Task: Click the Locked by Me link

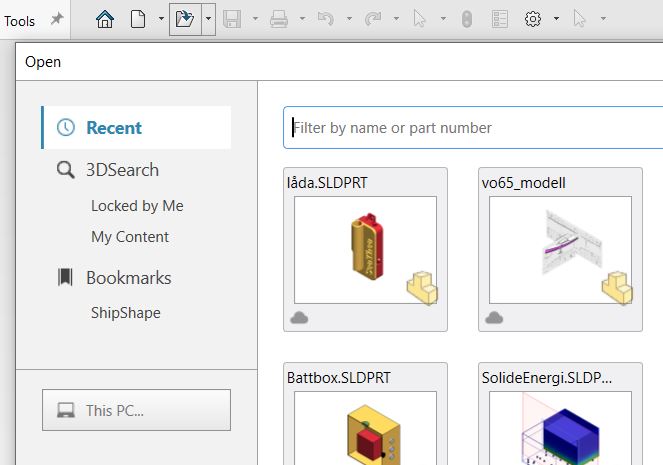Action: [137, 206]
